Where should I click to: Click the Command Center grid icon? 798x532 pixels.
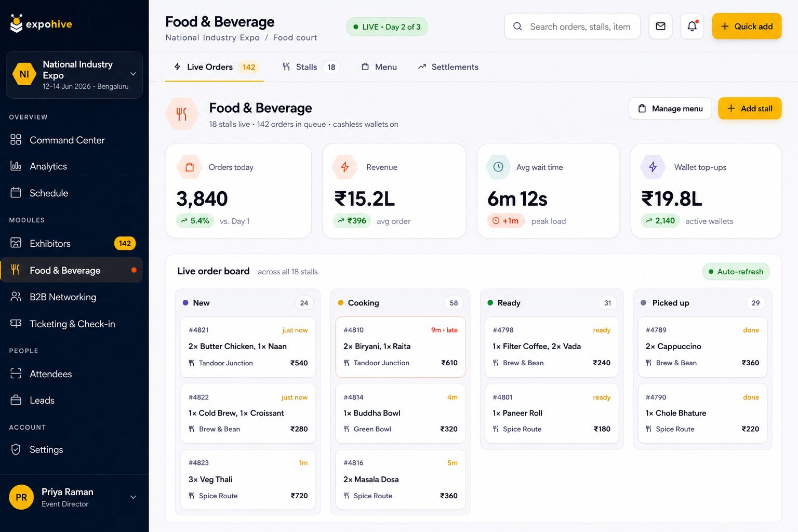pyautogui.click(x=16, y=140)
